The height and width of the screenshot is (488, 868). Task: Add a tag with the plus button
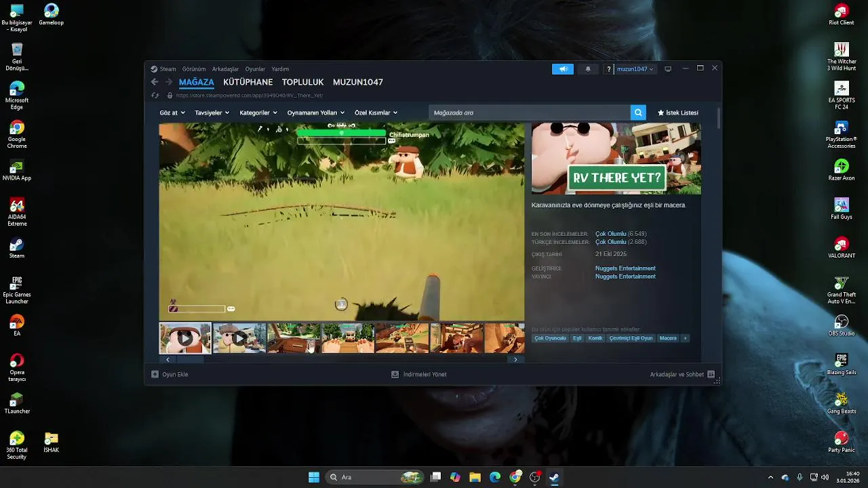[x=685, y=338]
